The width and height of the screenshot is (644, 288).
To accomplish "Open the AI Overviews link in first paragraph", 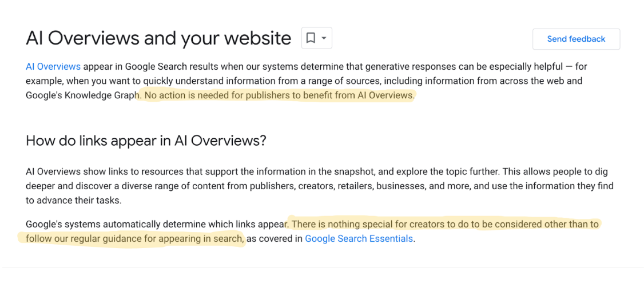I will tap(53, 66).
